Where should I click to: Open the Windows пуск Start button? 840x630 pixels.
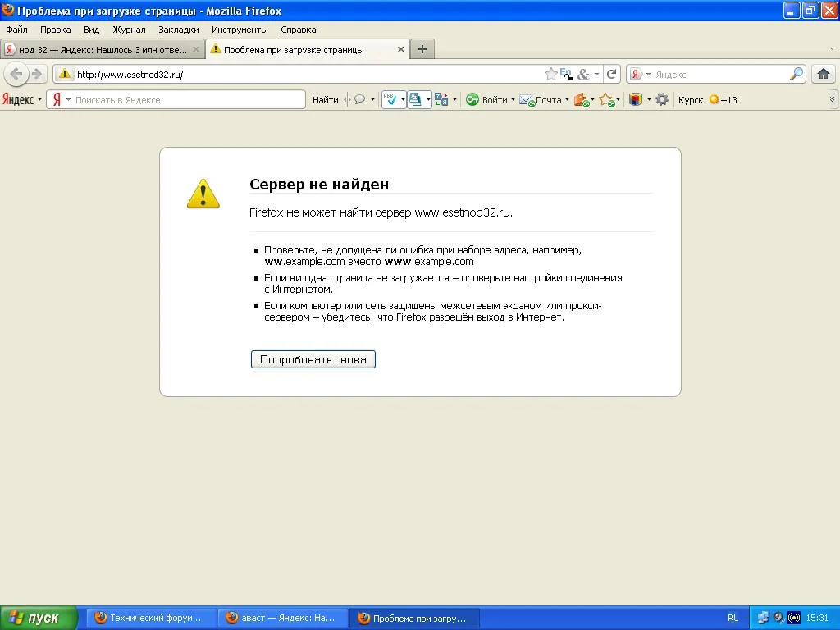39,618
